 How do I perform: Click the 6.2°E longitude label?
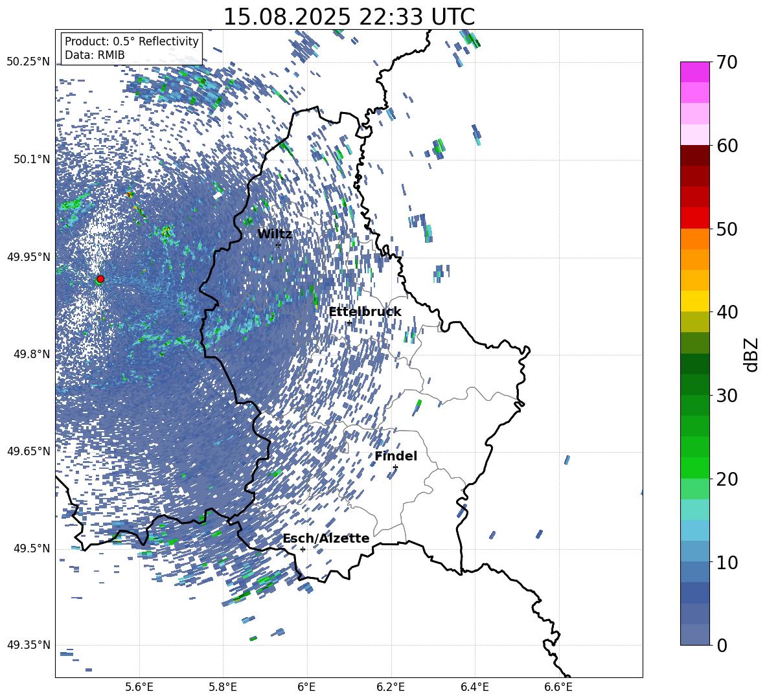[x=391, y=687]
